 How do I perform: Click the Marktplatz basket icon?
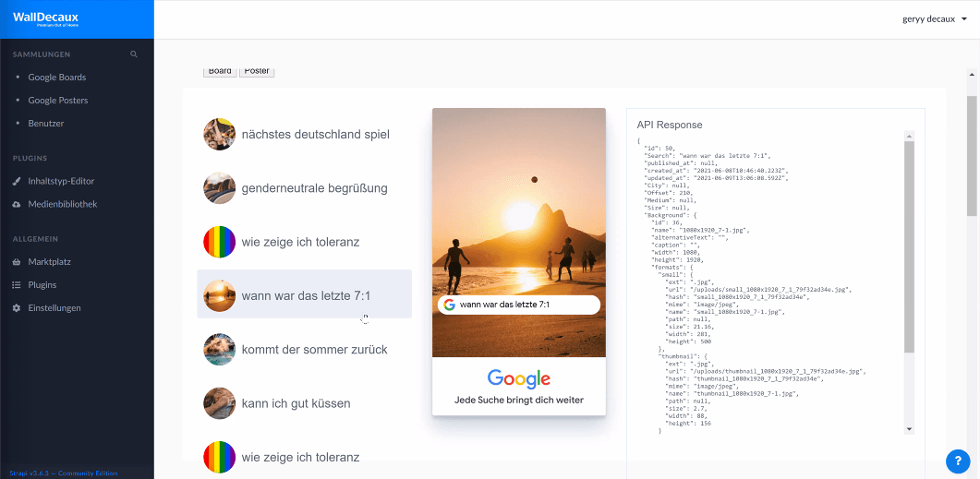point(17,262)
